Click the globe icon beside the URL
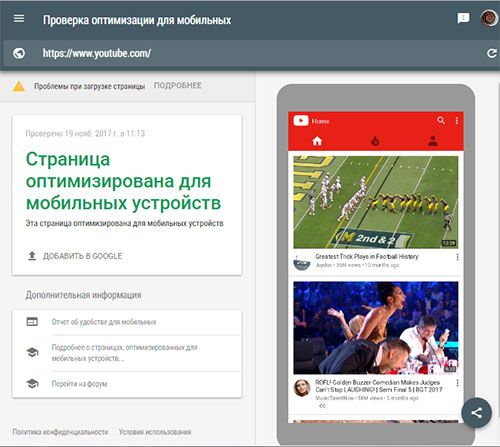This screenshot has width=500, height=447. tap(19, 53)
